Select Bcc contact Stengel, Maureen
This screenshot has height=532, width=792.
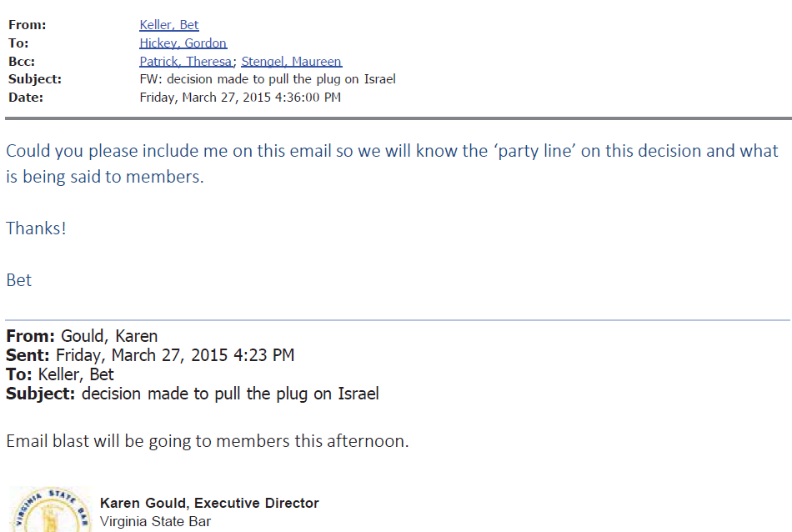tap(291, 62)
